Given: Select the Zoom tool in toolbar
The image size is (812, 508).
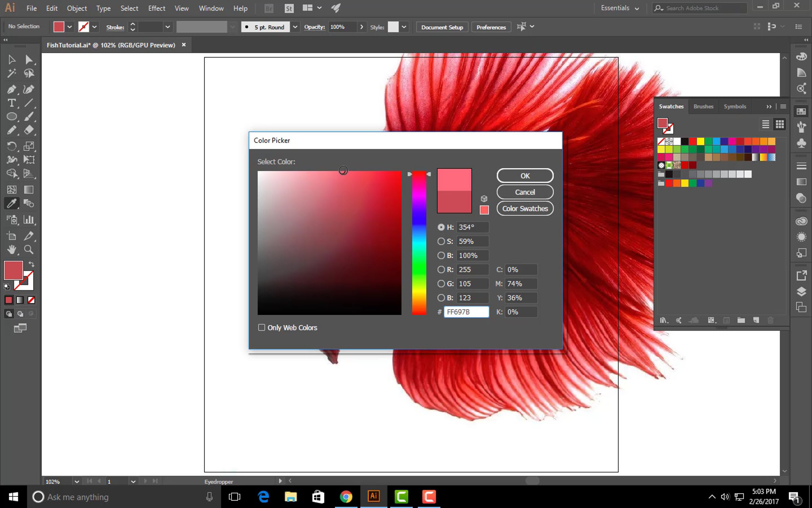Looking at the screenshot, I should [29, 250].
